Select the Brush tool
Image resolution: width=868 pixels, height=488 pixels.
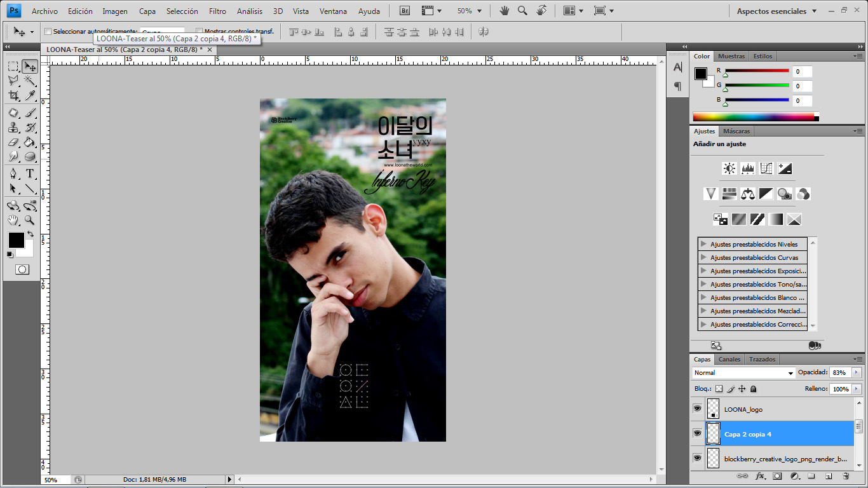(30, 112)
